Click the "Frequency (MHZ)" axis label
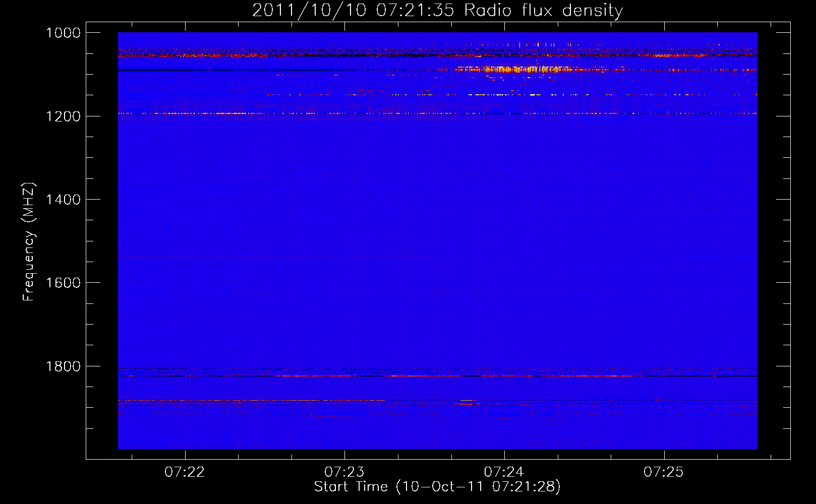 pyautogui.click(x=29, y=242)
